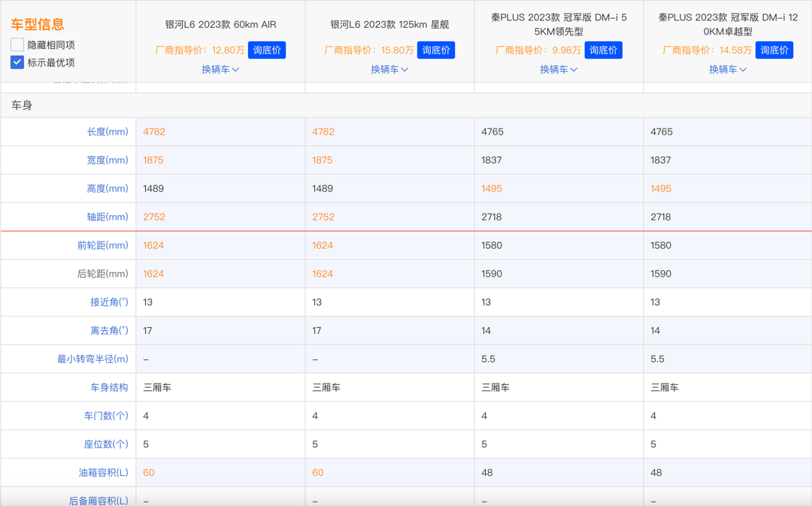
Task: Select the 后轮距(mm) row label
Action: 103,274
